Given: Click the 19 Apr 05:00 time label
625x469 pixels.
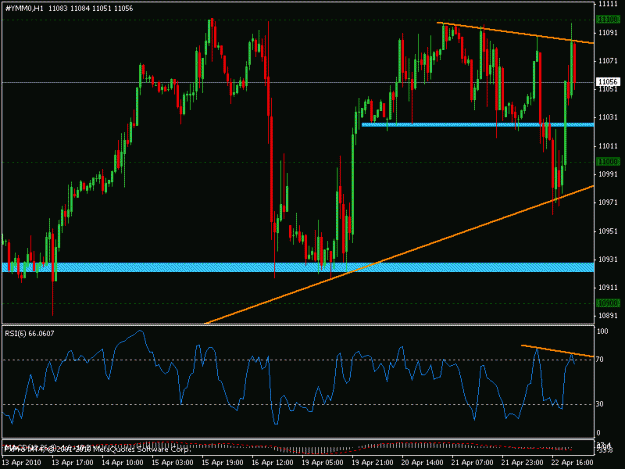Looking at the screenshot, I should 322,463.
